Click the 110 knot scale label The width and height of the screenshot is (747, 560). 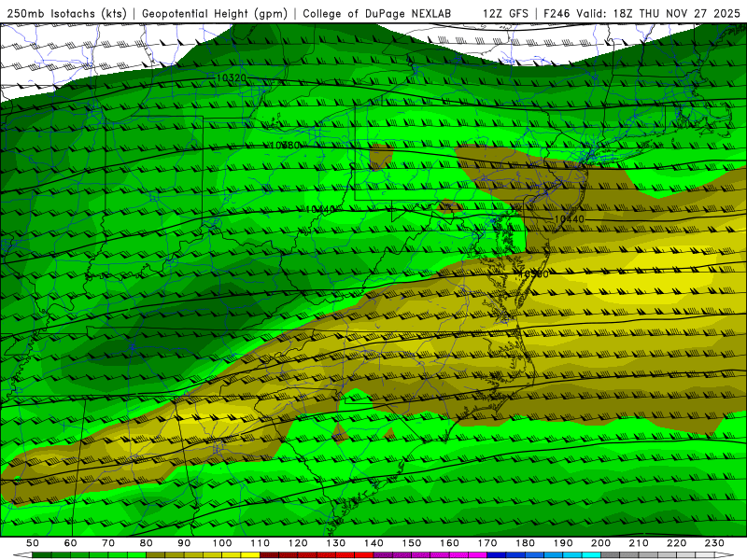[261, 543]
